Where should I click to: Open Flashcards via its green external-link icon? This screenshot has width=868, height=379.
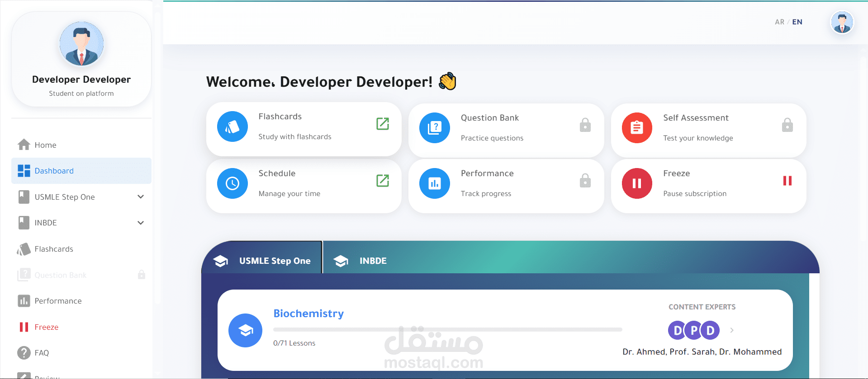click(x=383, y=123)
